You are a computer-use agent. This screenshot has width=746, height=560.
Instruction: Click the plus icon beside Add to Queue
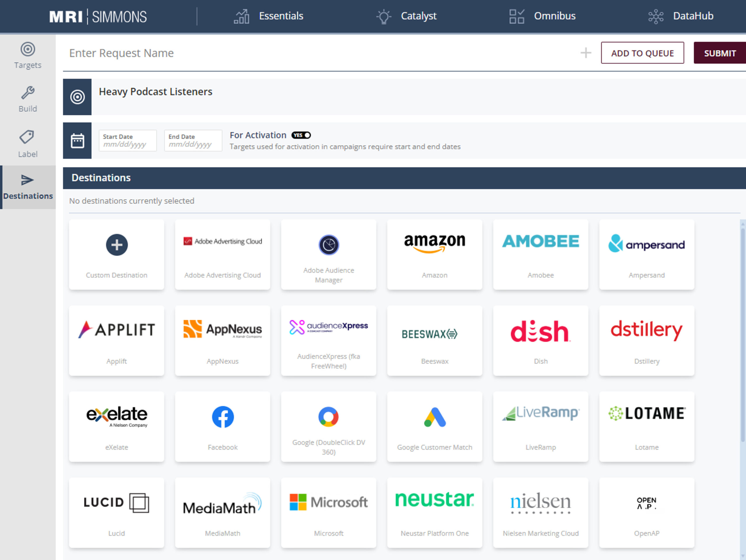[586, 53]
